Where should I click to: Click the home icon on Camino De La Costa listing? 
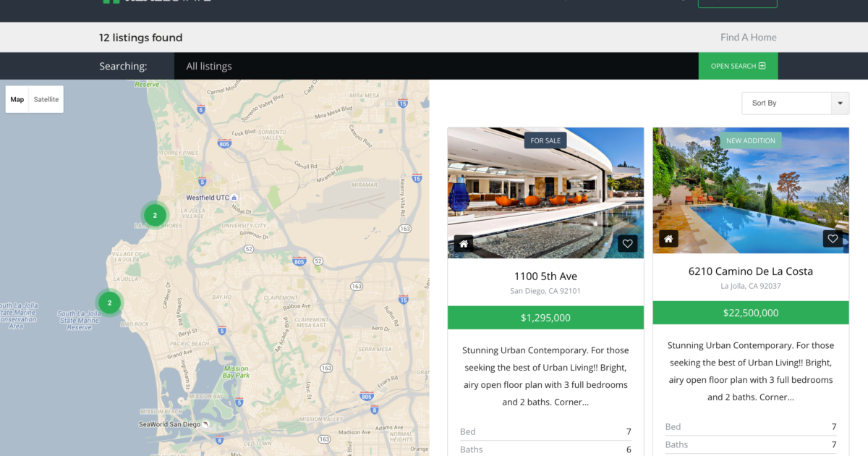click(x=668, y=238)
